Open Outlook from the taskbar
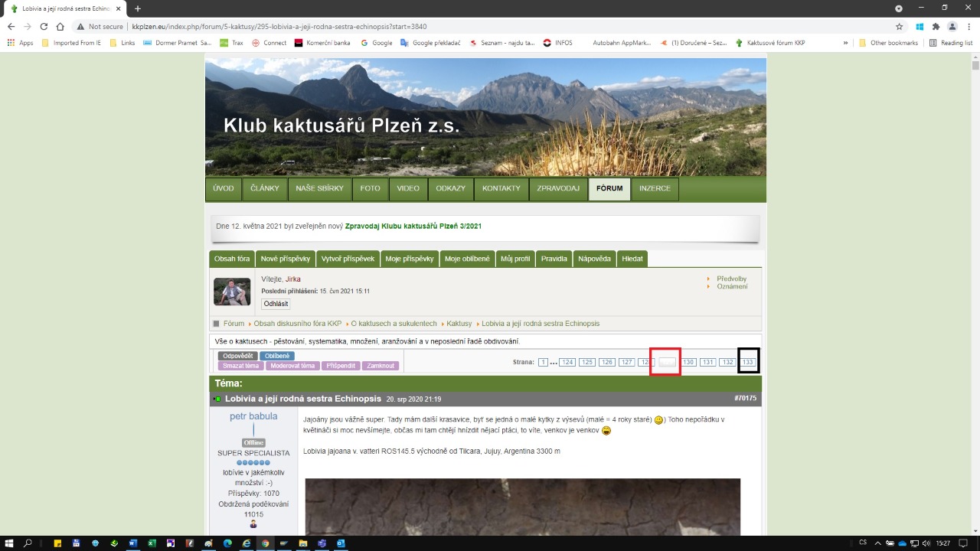The height and width of the screenshot is (551, 980). (x=340, y=543)
